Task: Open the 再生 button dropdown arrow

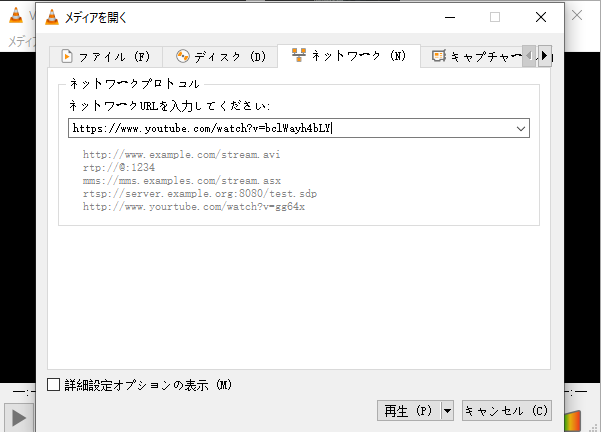Action: click(x=447, y=411)
